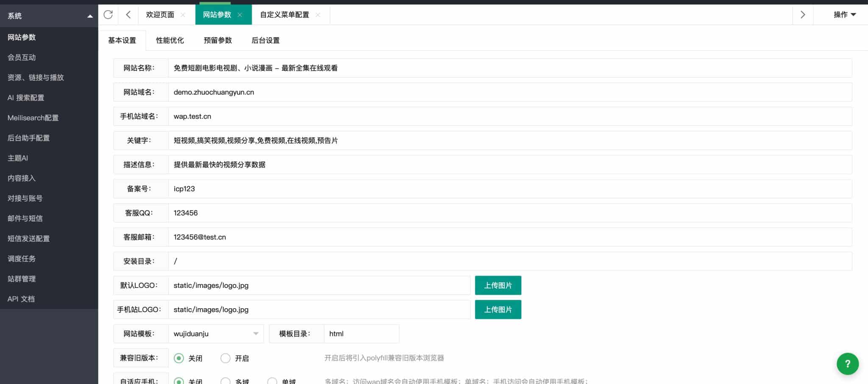Image resolution: width=868 pixels, height=384 pixels.
Task: Switch to the 后台设置 tab
Action: click(x=266, y=40)
